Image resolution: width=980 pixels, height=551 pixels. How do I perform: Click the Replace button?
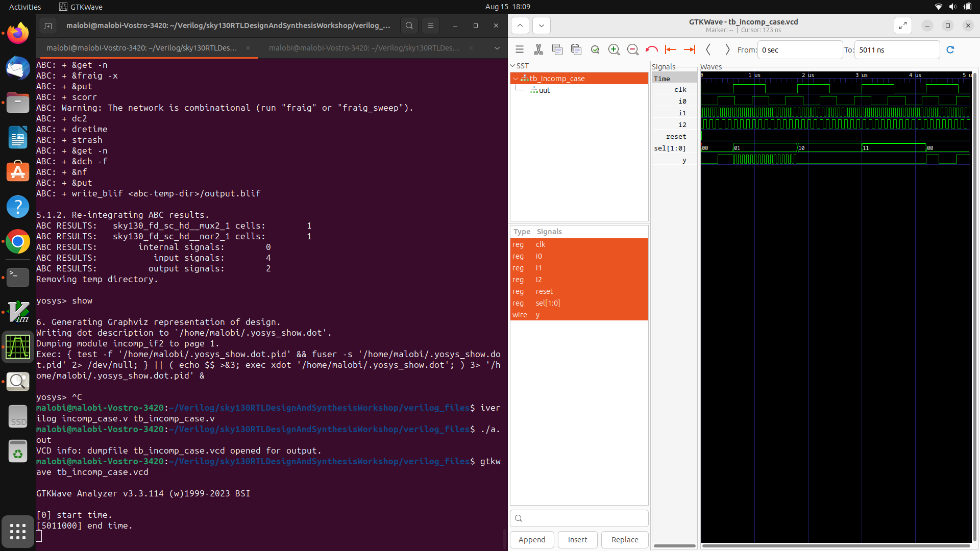click(624, 539)
